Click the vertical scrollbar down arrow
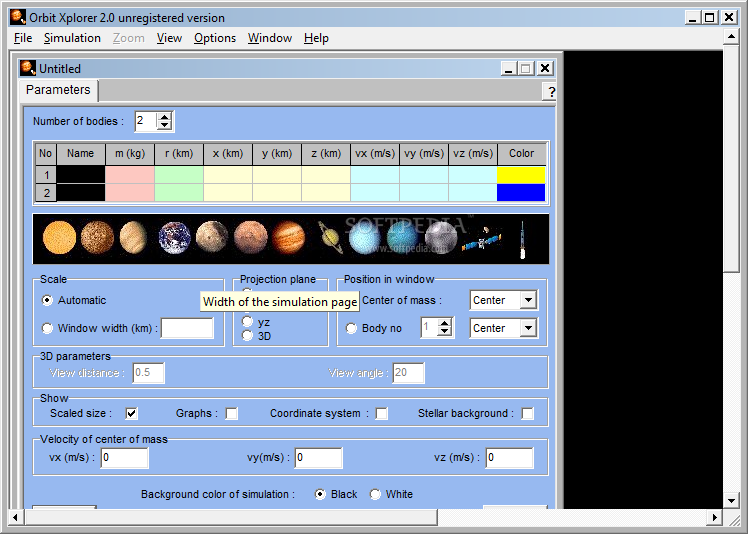748x534 pixels. pos(731,501)
